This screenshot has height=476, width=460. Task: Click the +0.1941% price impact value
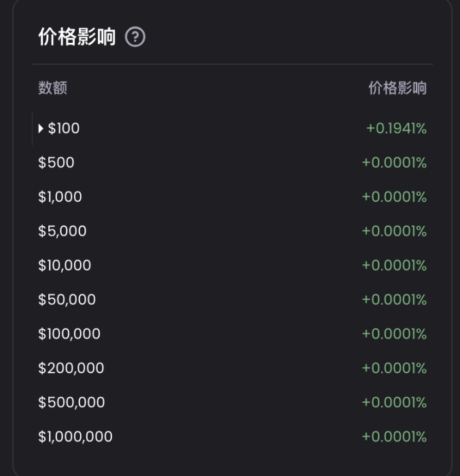396,129
